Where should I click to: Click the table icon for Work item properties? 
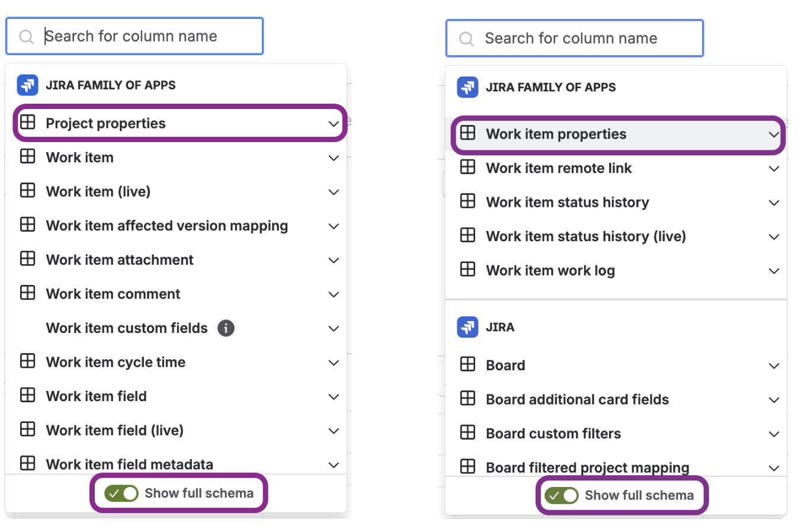[468, 133]
